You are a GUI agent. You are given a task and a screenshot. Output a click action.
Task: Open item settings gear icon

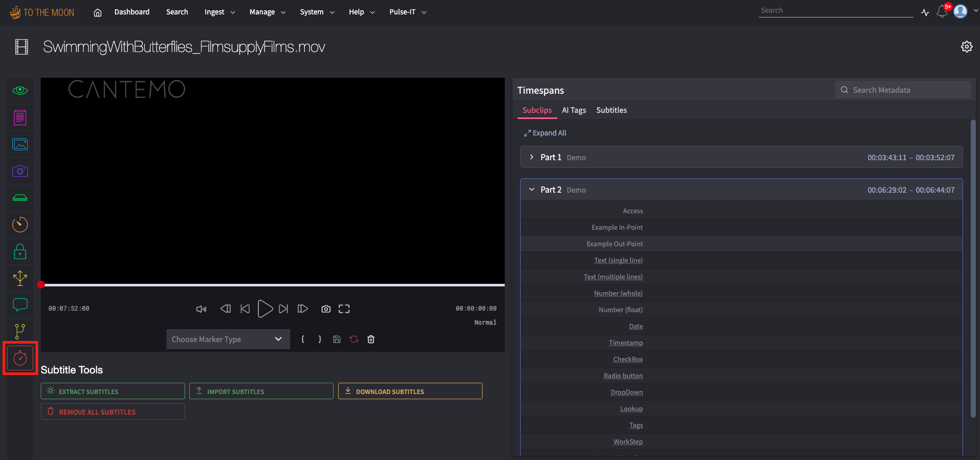967,47
